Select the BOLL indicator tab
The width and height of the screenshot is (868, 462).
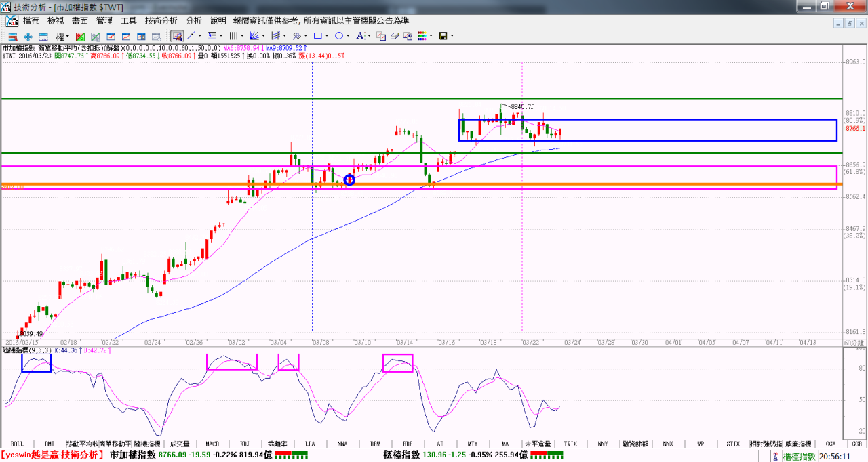(x=17, y=444)
